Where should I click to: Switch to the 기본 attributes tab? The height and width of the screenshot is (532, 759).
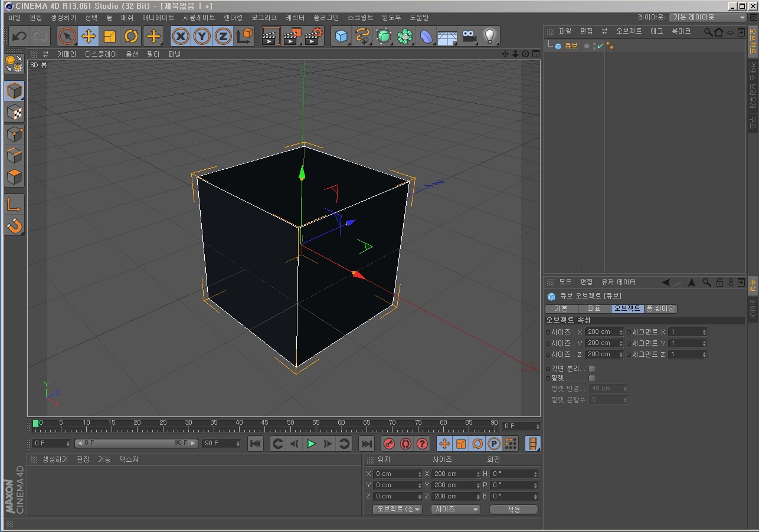561,308
